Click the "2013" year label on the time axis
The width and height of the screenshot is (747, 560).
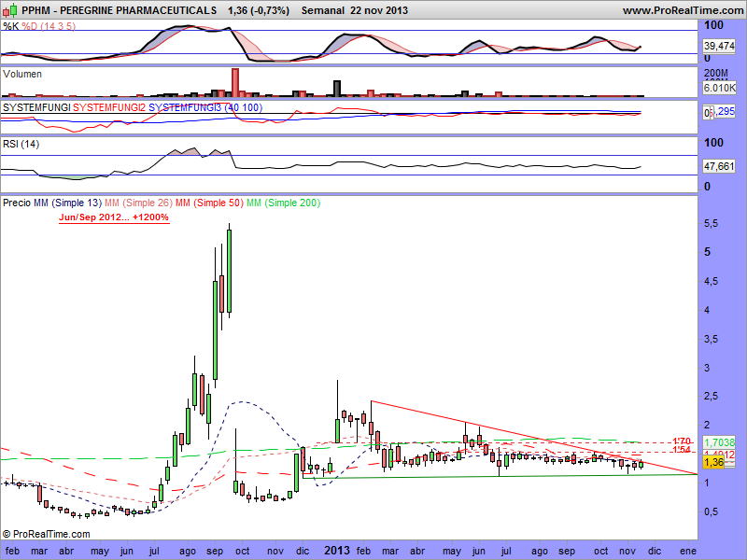[x=337, y=551]
